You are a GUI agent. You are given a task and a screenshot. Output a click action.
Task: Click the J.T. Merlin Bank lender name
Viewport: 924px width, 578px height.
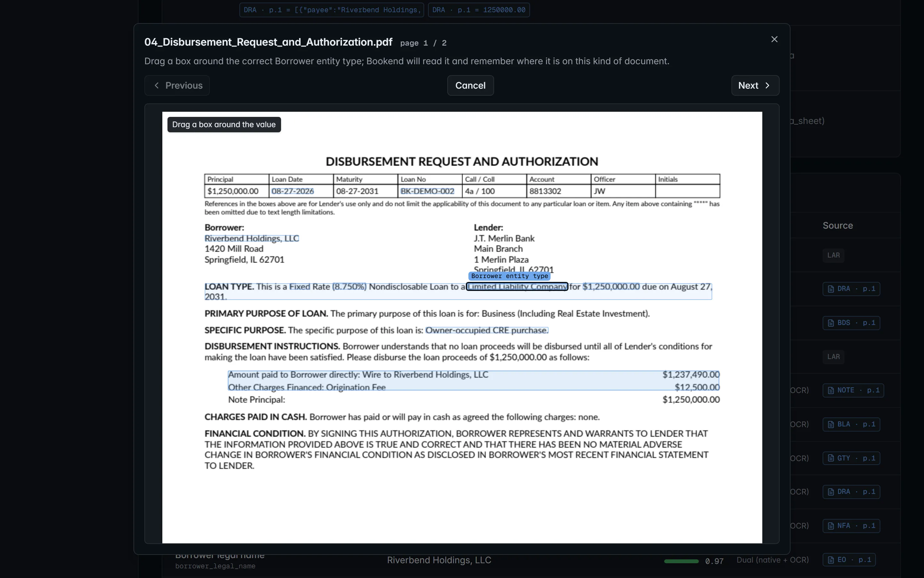tap(504, 239)
